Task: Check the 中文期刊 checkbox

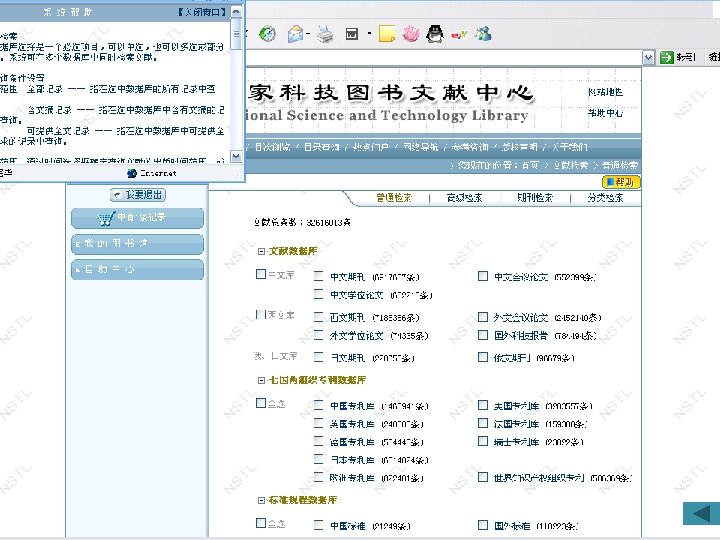Action: [318, 276]
